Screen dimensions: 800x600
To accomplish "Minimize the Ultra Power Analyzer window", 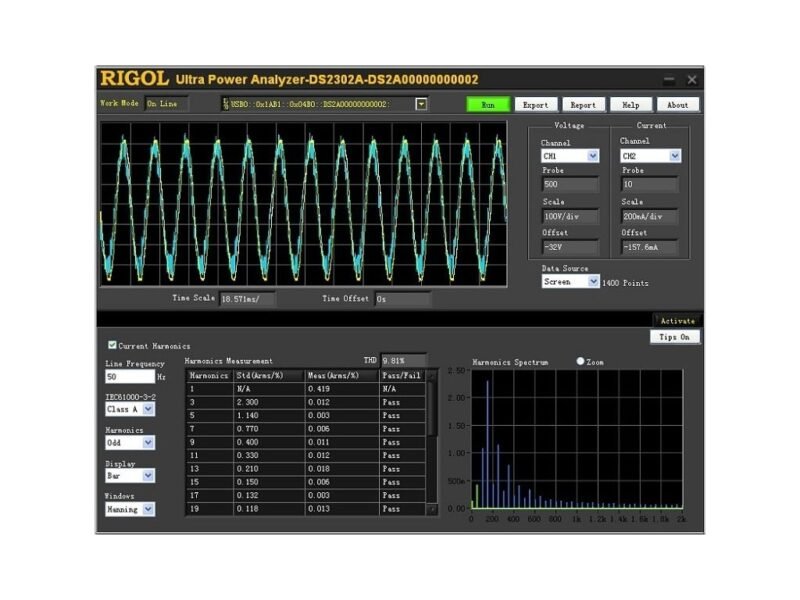I will [669, 80].
